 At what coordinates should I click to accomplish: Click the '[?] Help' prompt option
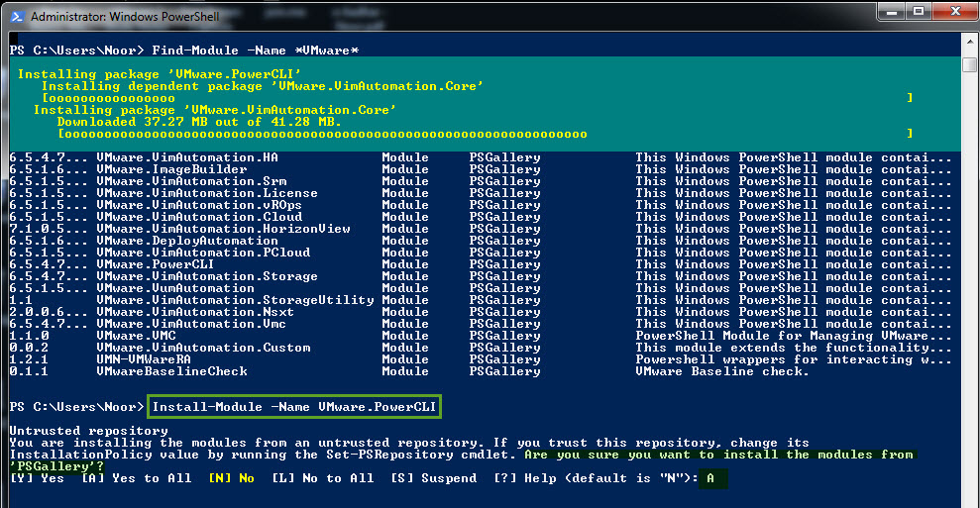point(524,478)
